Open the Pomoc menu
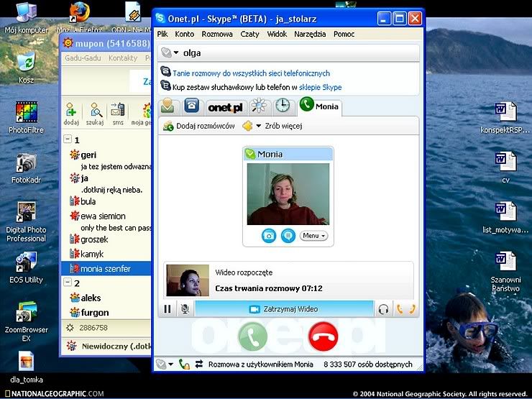The height and width of the screenshot is (399, 532). [344, 34]
